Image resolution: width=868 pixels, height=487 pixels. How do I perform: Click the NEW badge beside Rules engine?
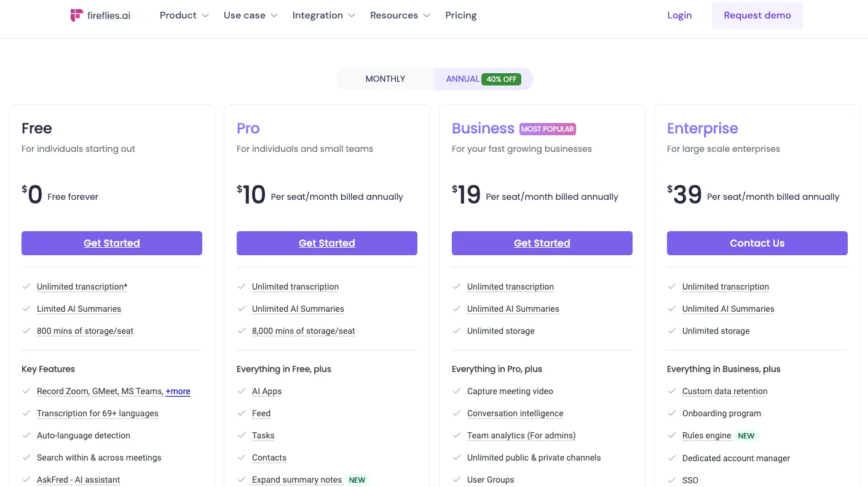tap(746, 436)
